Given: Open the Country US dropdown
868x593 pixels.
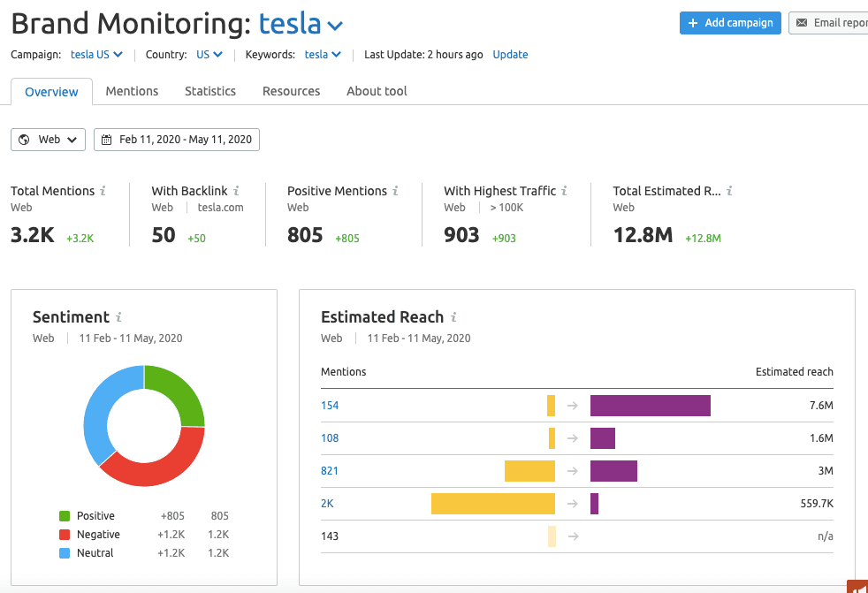Looking at the screenshot, I should click(x=209, y=54).
